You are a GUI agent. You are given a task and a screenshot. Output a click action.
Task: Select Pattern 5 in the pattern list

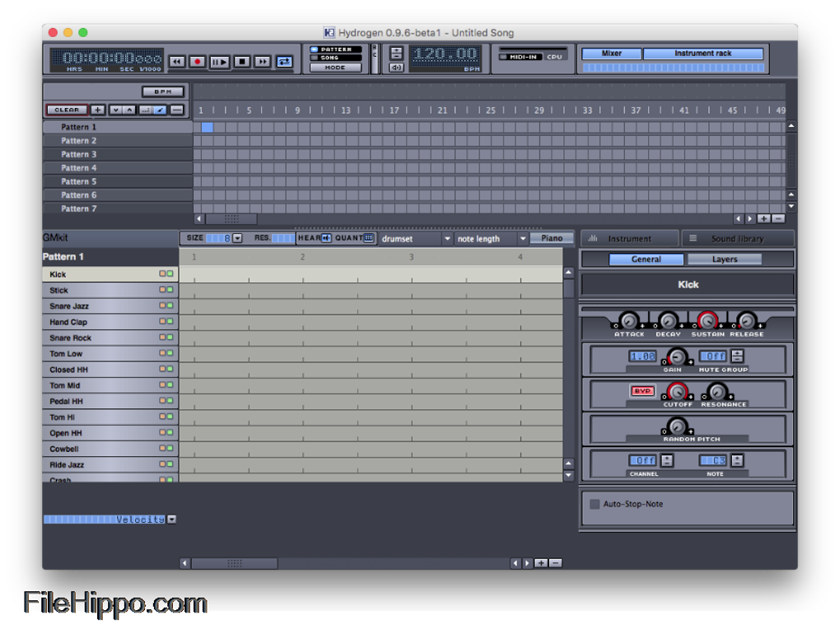(118, 182)
